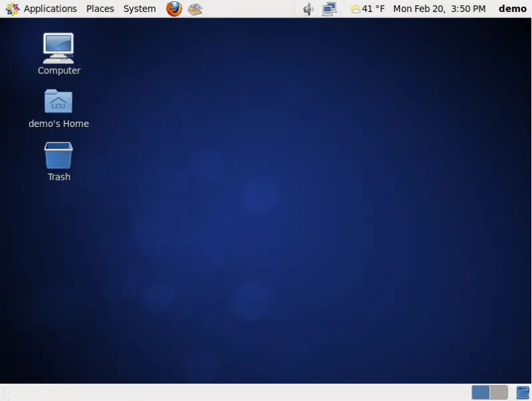This screenshot has width=532, height=401.
Task: Open the Places menu
Action: (99, 9)
